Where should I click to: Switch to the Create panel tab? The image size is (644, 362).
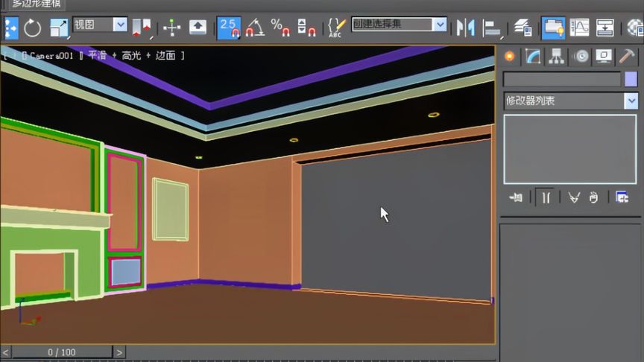[x=510, y=56]
